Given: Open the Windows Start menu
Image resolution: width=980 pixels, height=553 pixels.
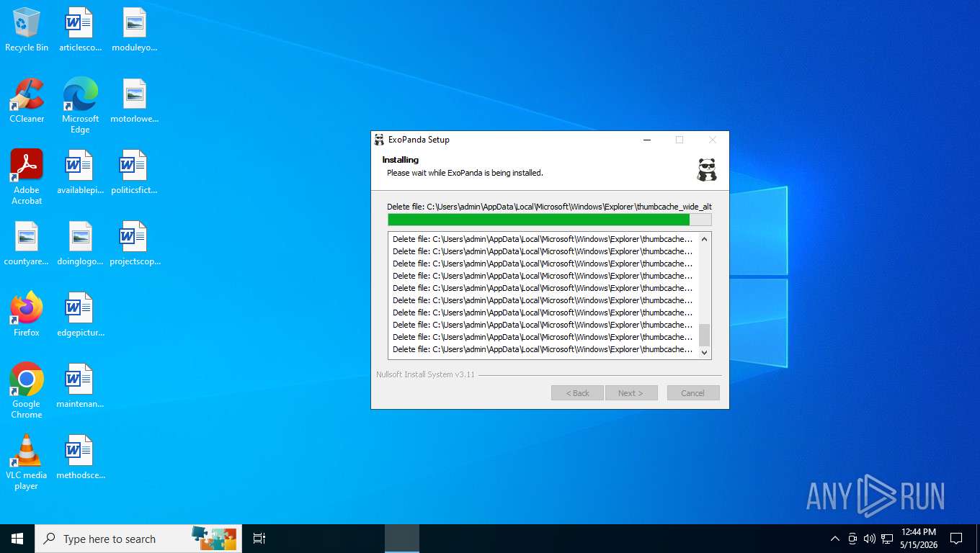Looking at the screenshot, I should pyautogui.click(x=17, y=539).
